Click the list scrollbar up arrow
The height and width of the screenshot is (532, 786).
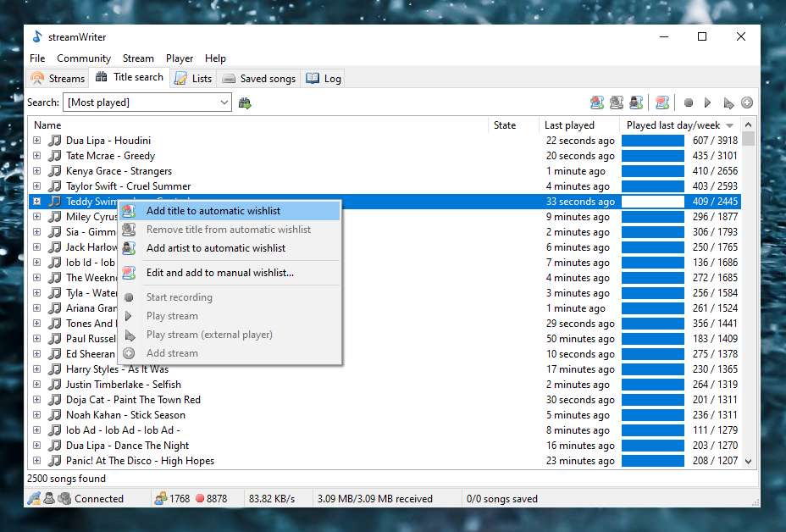749,125
